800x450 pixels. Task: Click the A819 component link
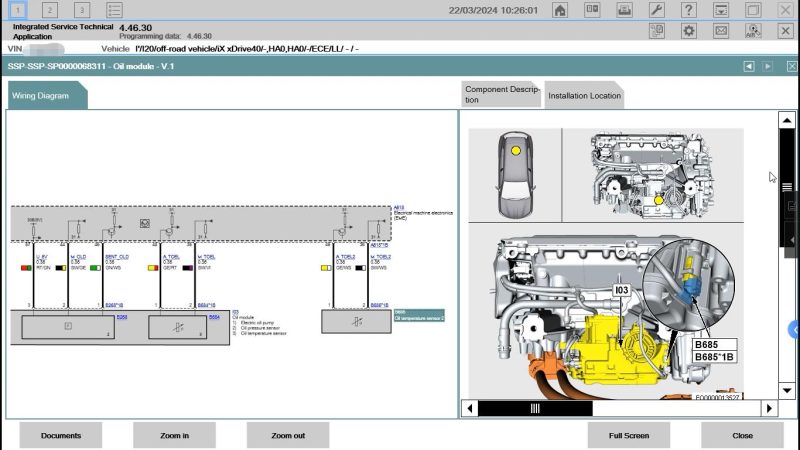pos(399,208)
